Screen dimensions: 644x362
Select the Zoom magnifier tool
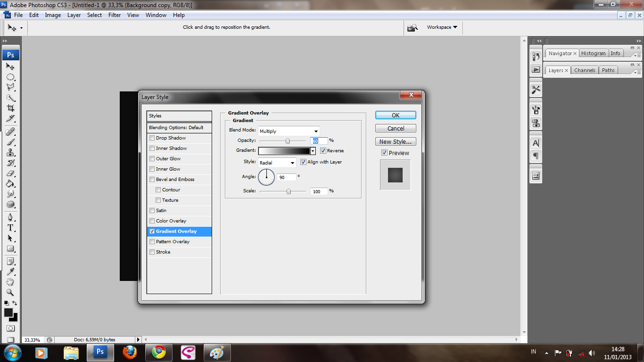click(x=10, y=292)
